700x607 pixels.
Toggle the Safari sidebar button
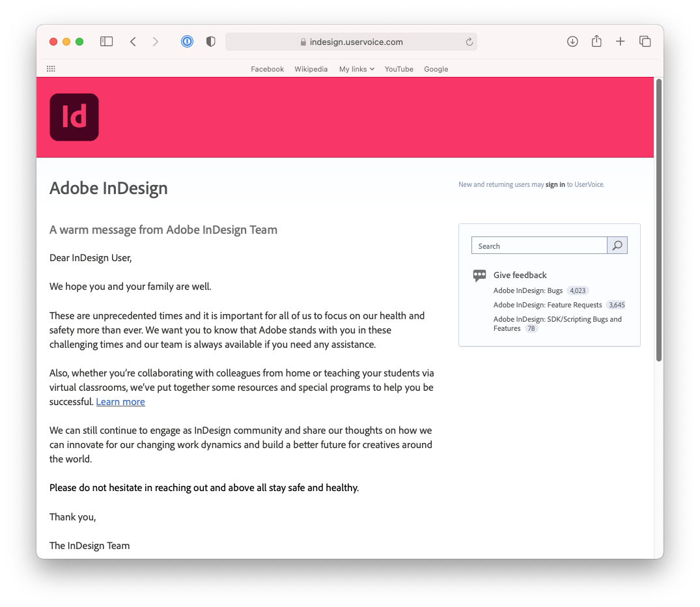(x=106, y=42)
